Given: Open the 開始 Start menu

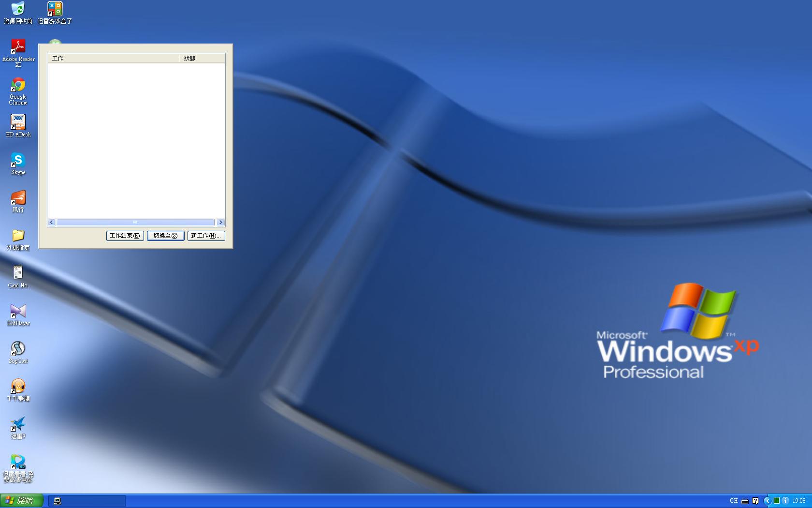Looking at the screenshot, I should (x=22, y=501).
